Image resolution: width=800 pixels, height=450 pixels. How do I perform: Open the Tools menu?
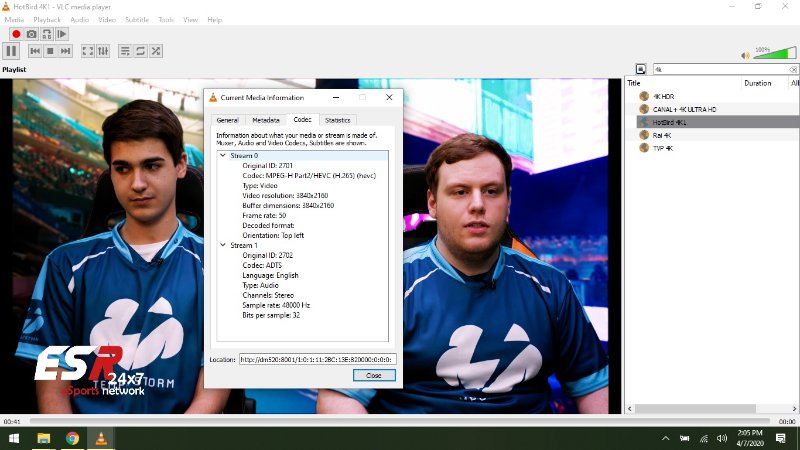coord(166,20)
